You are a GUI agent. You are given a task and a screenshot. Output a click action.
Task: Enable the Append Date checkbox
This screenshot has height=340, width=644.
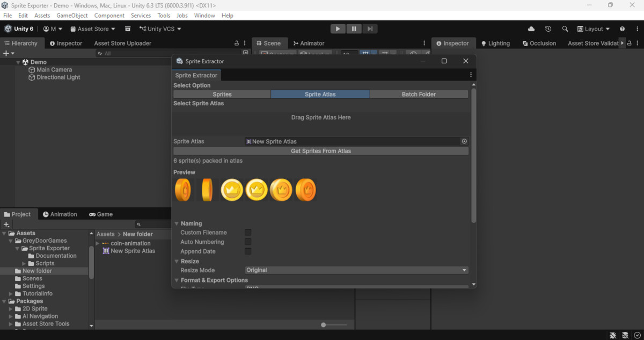248,251
